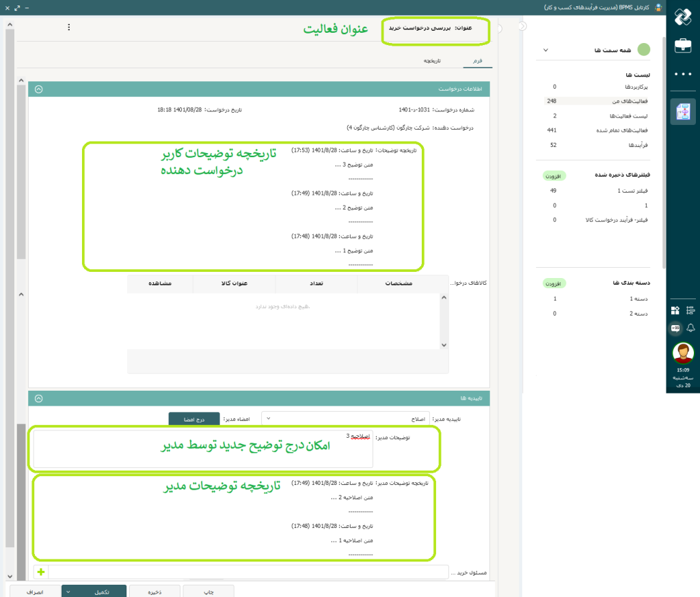Collapse the اطلاعات درخواست section
Image resolution: width=700 pixels, height=597 pixels.
38,89
